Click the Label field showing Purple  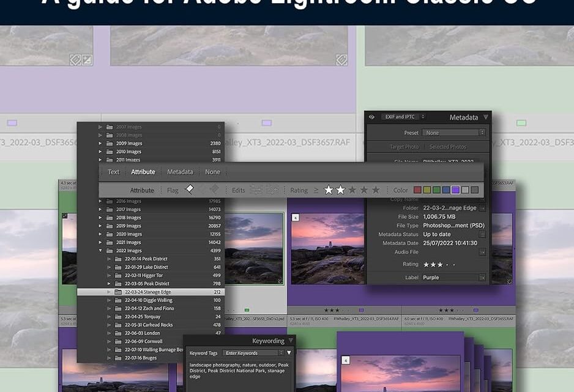click(450, 278)
